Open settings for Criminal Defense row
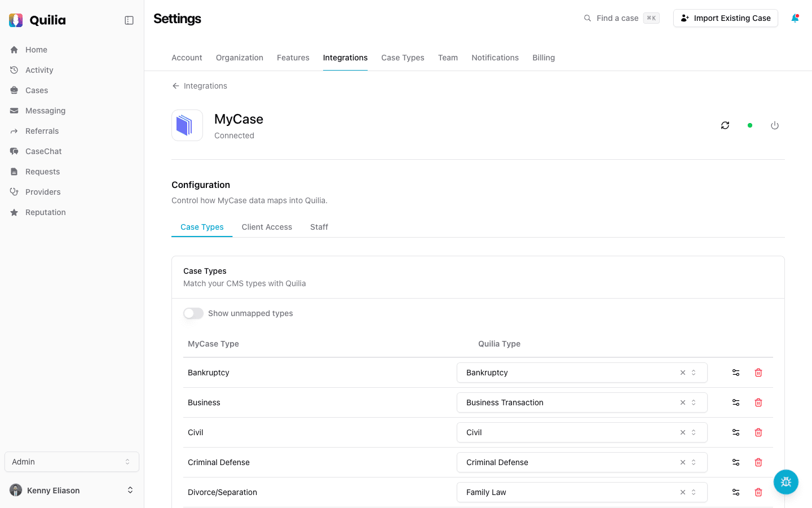 coord(736,462)
